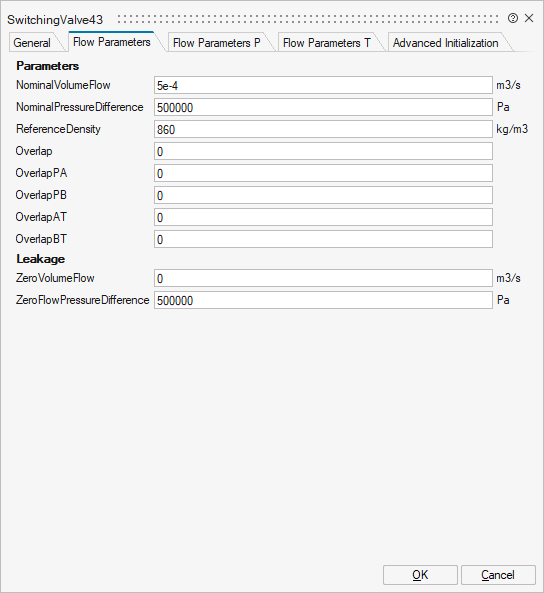Confirm changes with the OK button

click(x=420, y=575)
